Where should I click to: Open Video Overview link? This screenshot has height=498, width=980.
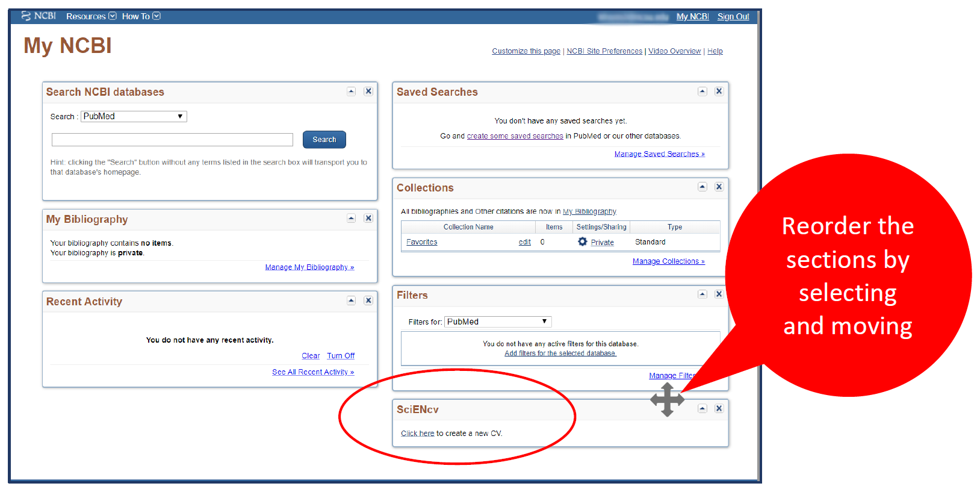674,51
